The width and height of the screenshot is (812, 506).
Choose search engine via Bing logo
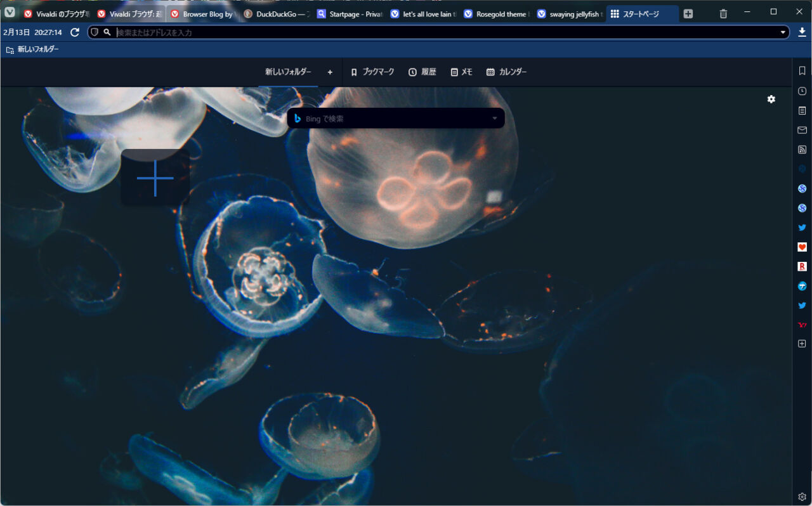click(x=297, y=119)
